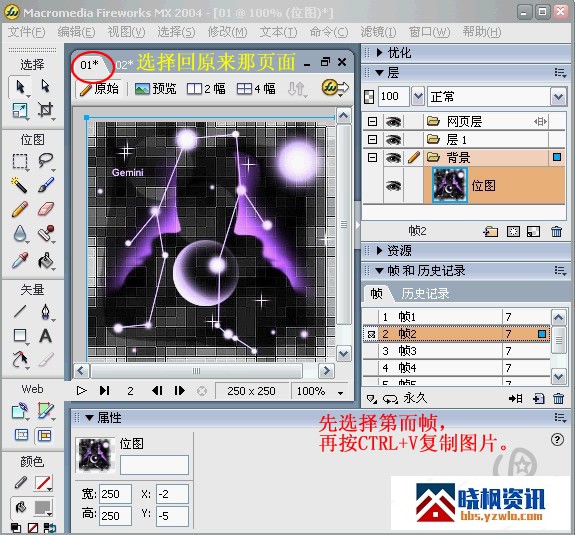Select the Magic Wand tool
The width and height of the screenshot is (575, 535).
point(20,184)
